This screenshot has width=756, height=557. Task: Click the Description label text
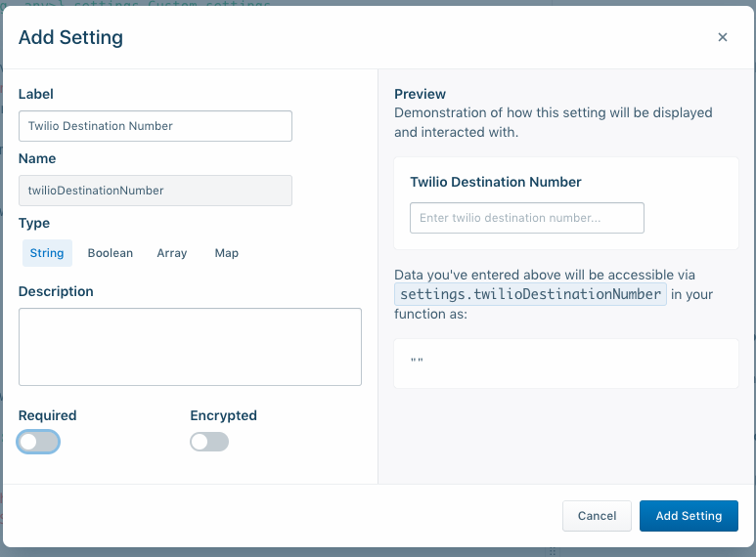point(56,291)
